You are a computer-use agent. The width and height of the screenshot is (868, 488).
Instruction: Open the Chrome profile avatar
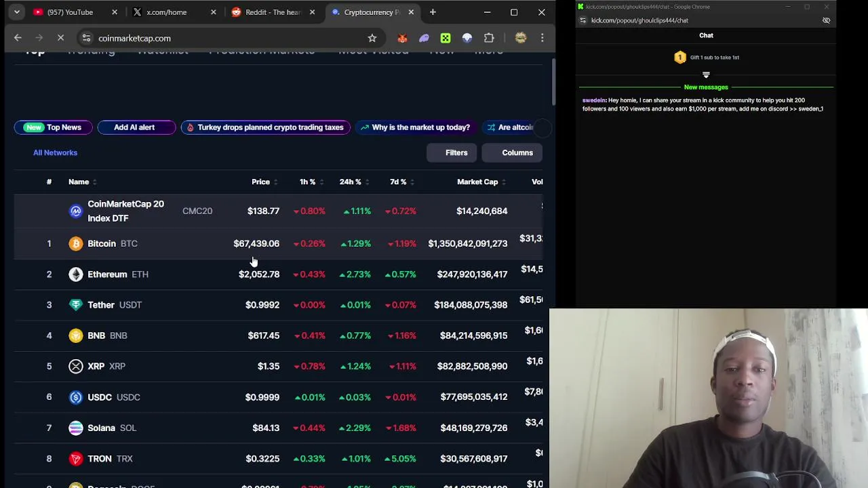521,38
